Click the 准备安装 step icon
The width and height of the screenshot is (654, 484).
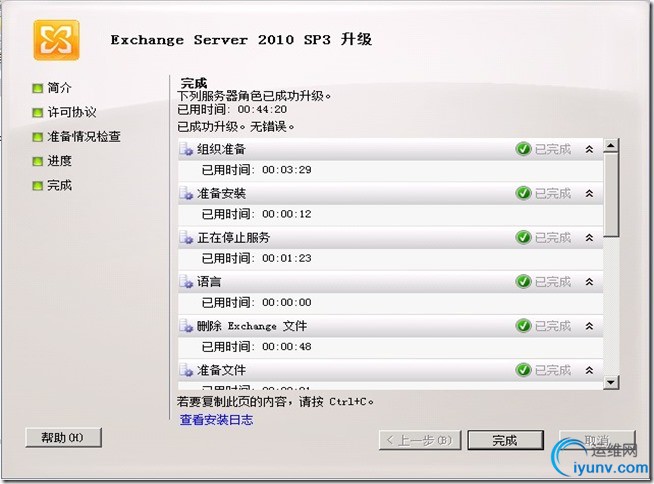pyautogui.click(x=186, y=193)
